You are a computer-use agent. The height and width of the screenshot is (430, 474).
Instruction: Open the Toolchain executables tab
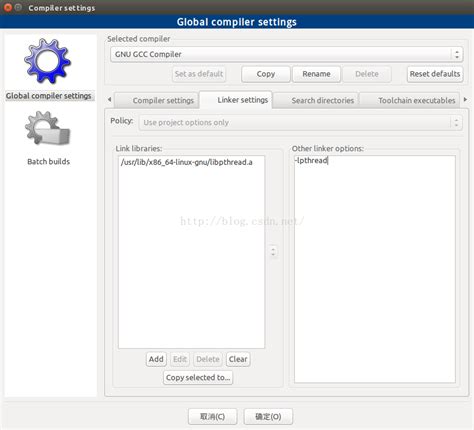tap(417, 100)
